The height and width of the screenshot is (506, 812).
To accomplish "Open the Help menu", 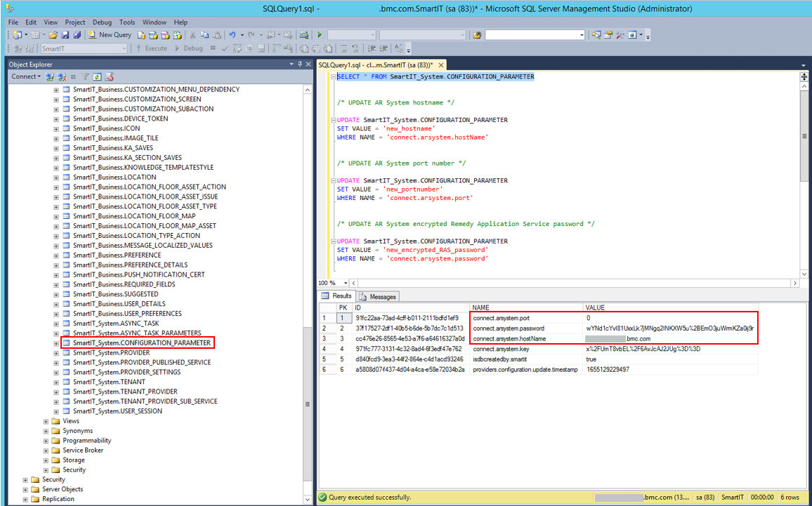I will click(x=181, y=22).
